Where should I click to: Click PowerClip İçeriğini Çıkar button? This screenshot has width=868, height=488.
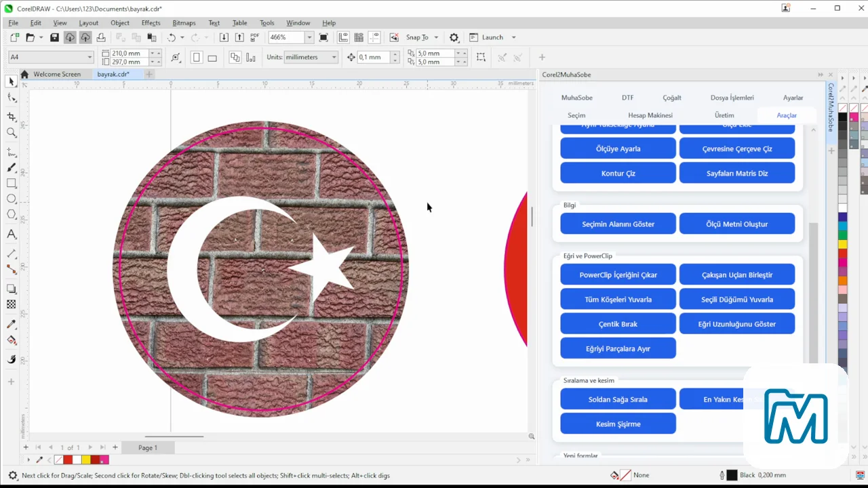[618, 274]
